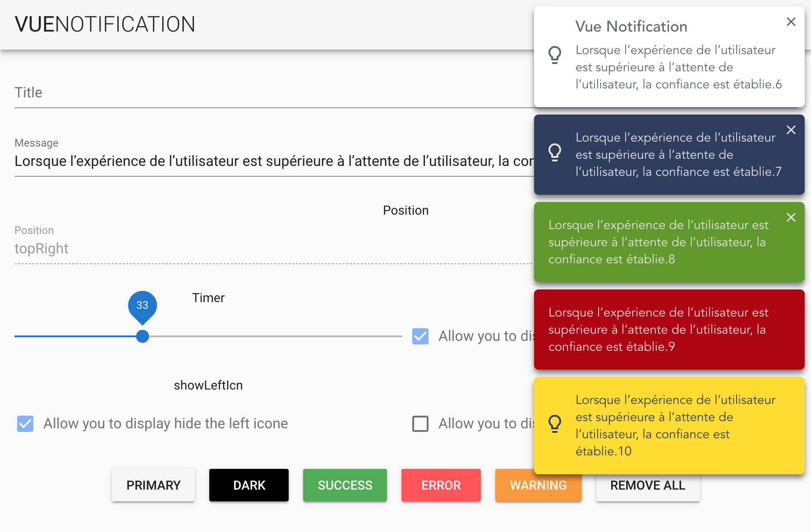This screenshot has width=811, height=532.
Task: Click the VUENOTIFICATION header title
Action: [x=105, y=24]
